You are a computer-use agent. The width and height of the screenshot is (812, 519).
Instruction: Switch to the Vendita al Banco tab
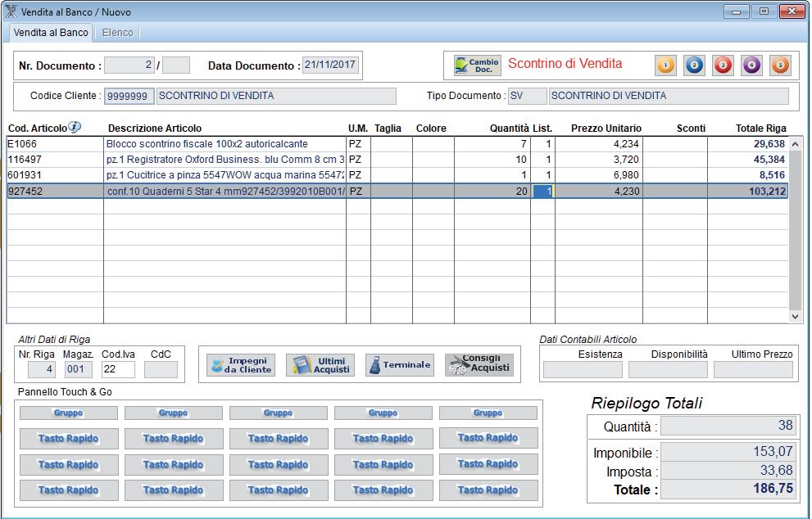[51, 33]
